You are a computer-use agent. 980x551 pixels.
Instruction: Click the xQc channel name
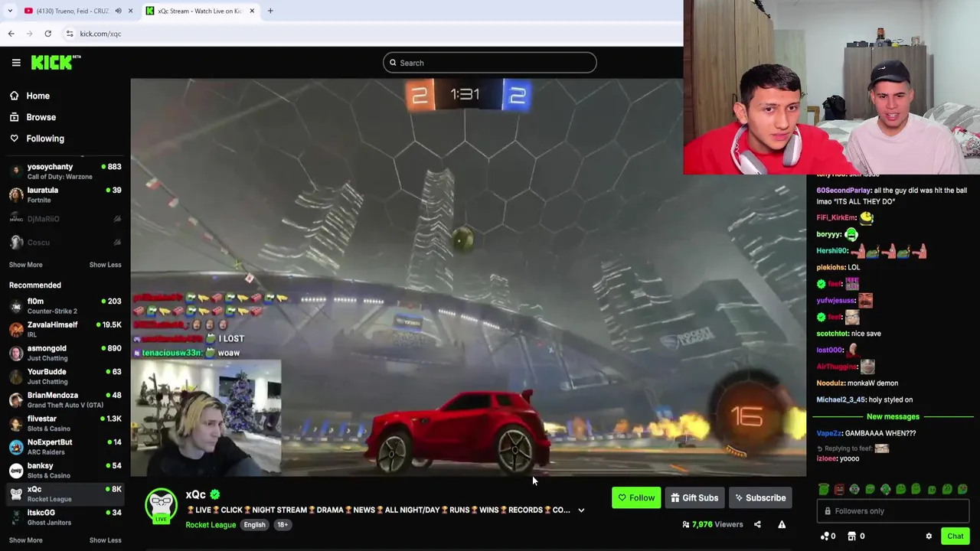[x=195, y=495]
